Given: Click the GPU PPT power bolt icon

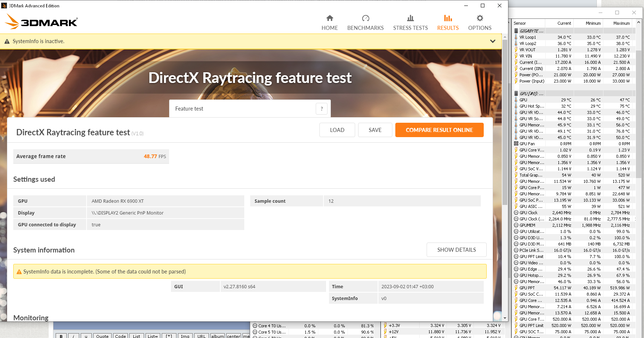Looking at the screenshot, I should point(516,288).
